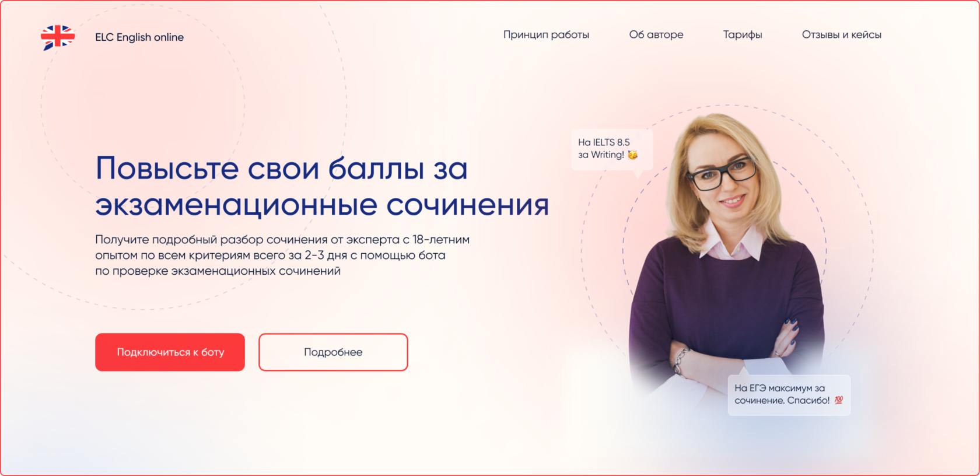
Task: Click the subtitle about 18-летним опытом
Action: 282,255
